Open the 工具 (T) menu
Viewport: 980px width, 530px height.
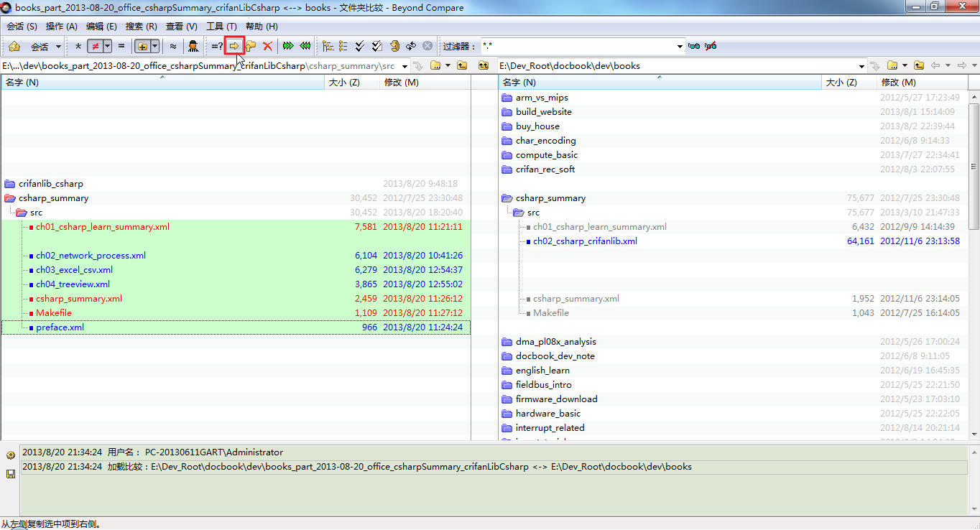tap(221, 27)
